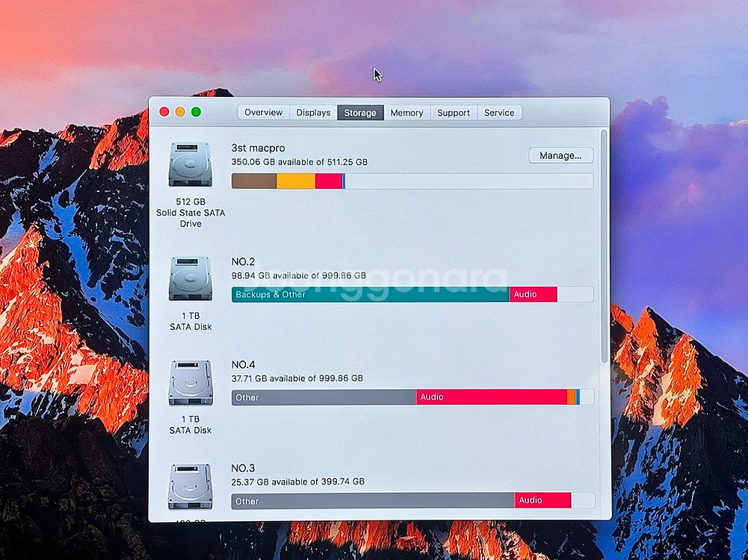Open the Displays tab
The width and height of the screenshot is (748, 560).
click(x=313, y=113)
